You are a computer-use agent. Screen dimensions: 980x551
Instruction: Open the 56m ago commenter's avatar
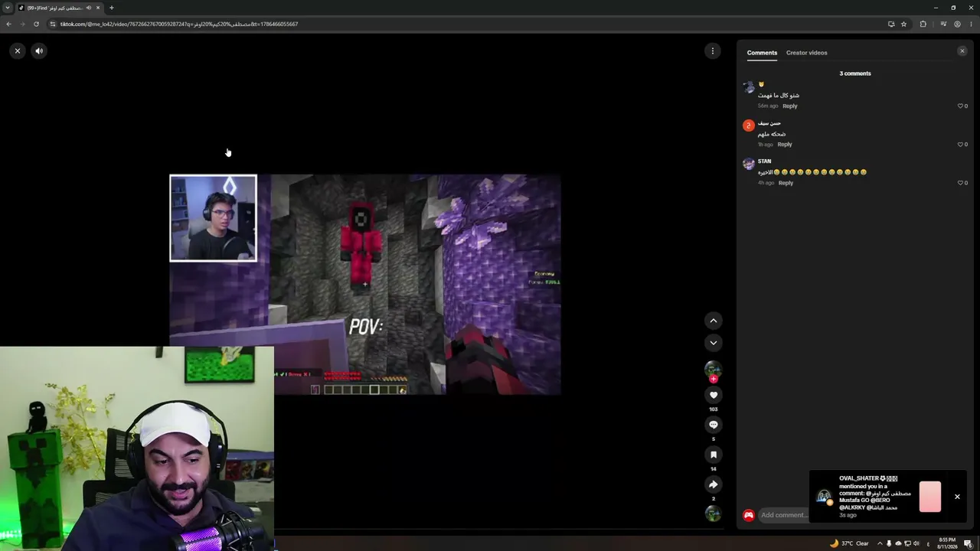coord(749,87)
